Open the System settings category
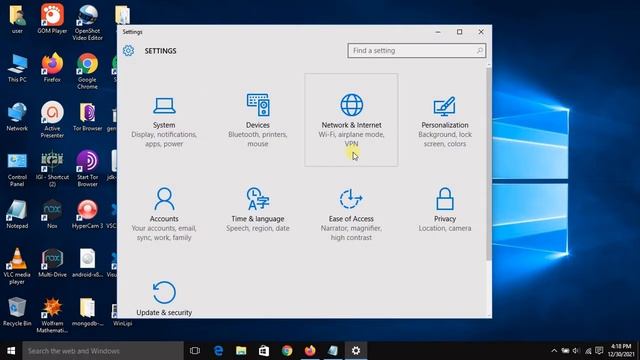The image size is (640, 360). click(164, 120)
